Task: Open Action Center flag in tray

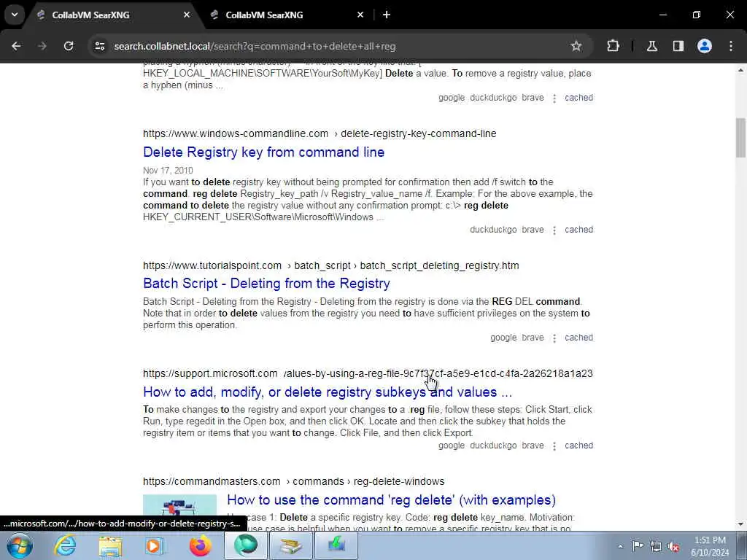Action: coord(638,546)
